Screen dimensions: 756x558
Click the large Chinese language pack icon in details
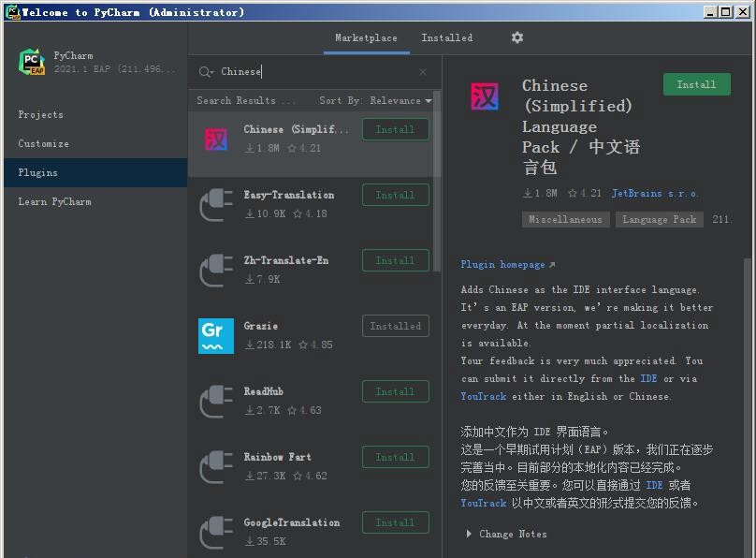[485, 96]
